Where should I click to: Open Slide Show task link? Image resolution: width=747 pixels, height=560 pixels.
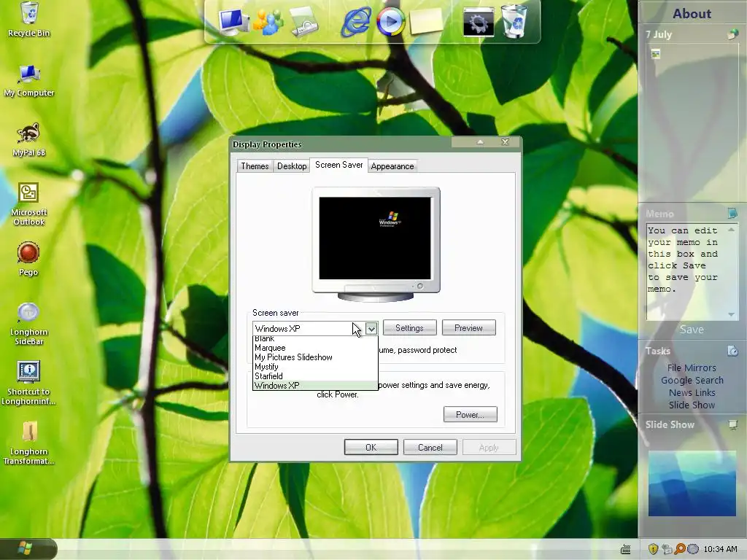(x=692, y=405)
